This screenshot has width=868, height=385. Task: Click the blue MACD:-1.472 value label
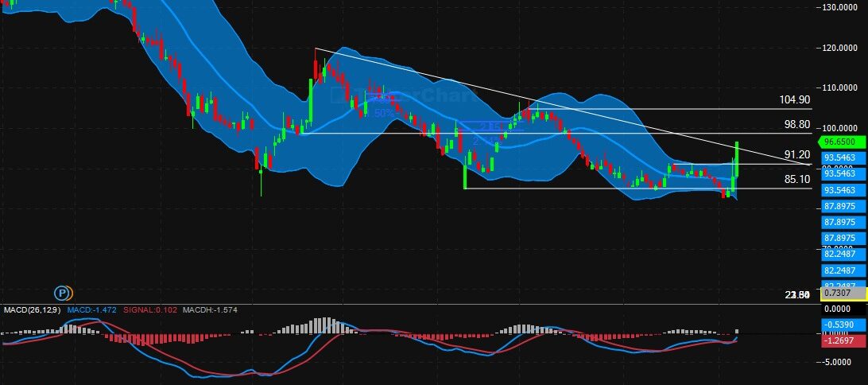click(x=92, y=309)
